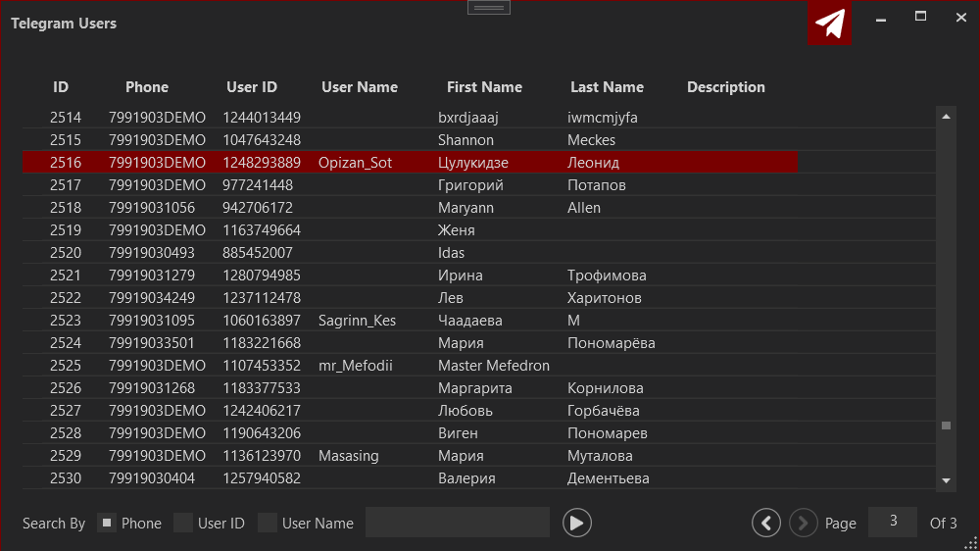The image size is (980, 551).
Task: Select user ID 1183221668
Action: [x=262, y=343]
